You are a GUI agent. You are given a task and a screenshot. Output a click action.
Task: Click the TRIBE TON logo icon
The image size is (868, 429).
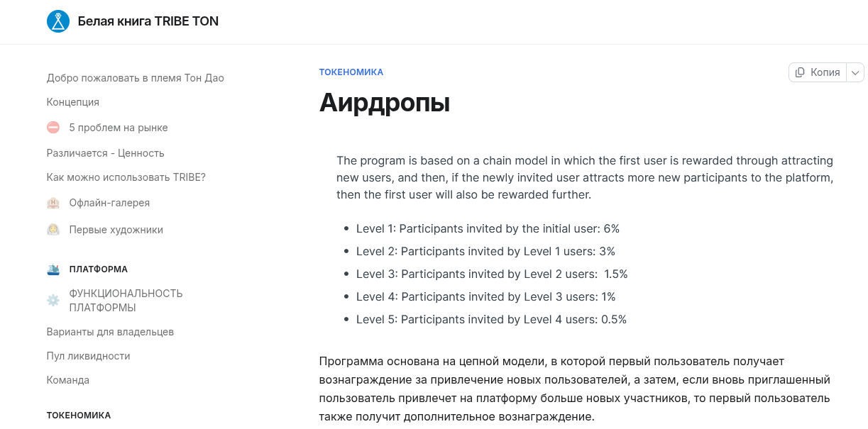(58, 21)
